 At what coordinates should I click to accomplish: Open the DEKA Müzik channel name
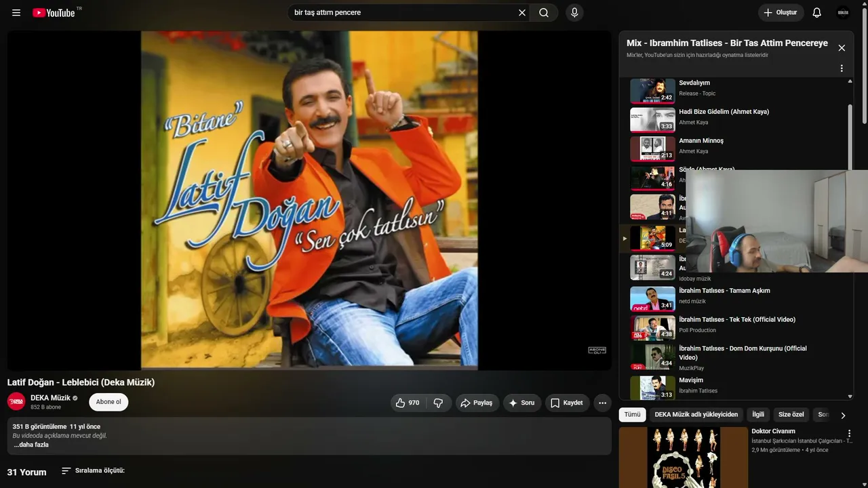coord(50,398)
